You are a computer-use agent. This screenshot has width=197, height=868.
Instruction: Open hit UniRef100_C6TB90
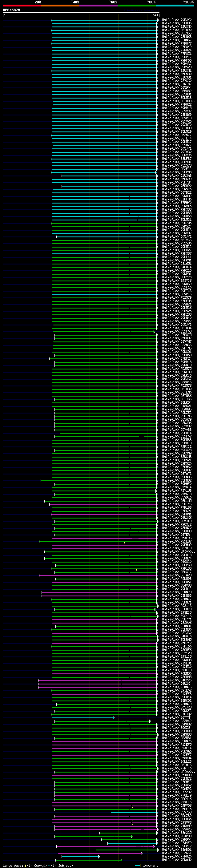[177, 30]
